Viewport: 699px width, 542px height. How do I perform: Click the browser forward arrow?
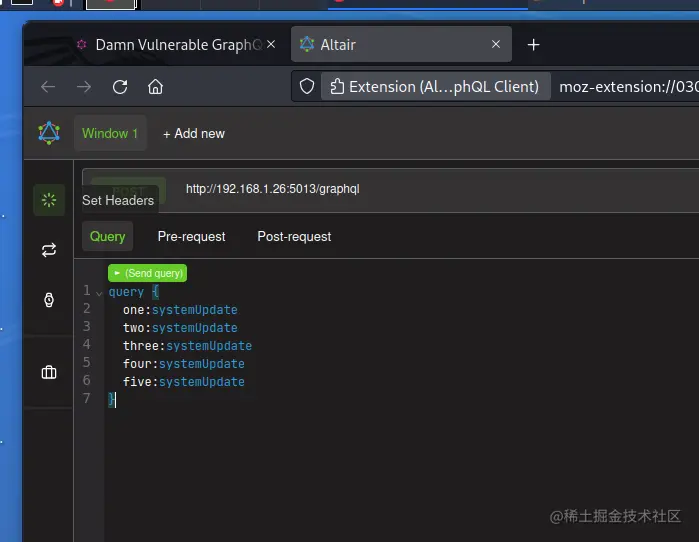click(84, 86)
